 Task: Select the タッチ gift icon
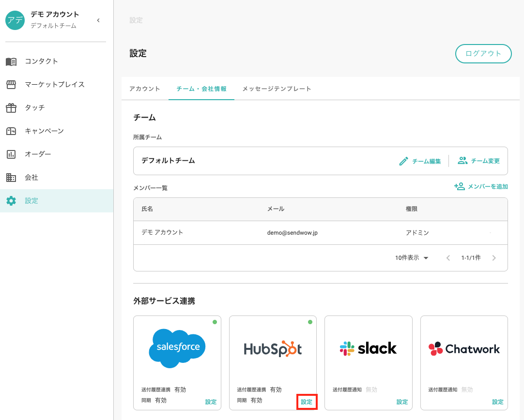click(11, 108)
